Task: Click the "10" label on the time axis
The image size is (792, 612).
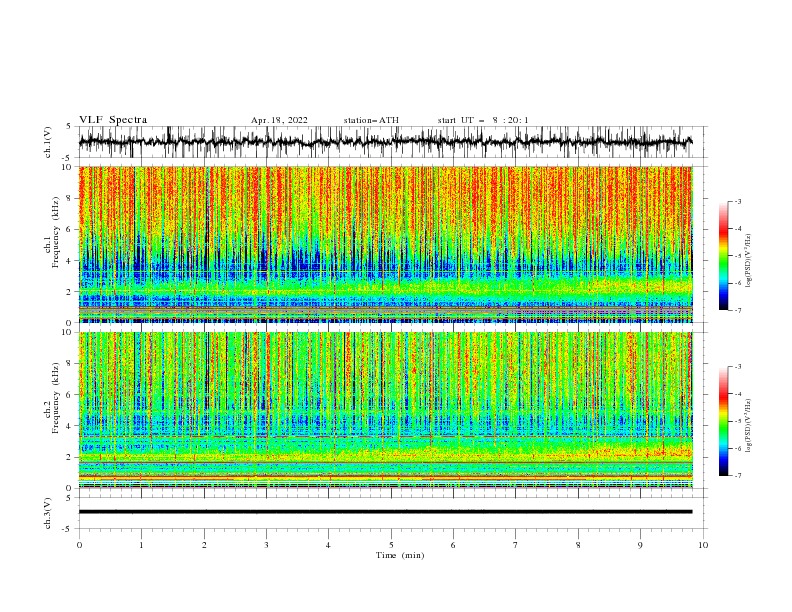Action: coord(703,545)
